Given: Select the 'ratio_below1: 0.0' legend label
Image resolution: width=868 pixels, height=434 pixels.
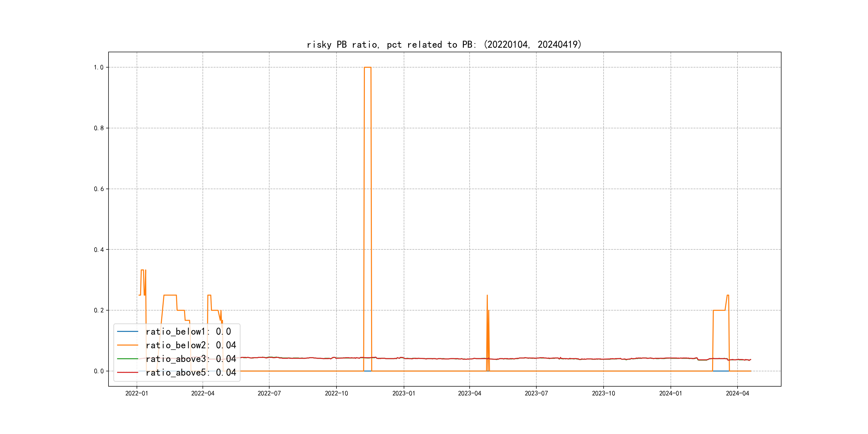Looking at the screenshot, I should tap(188, 332).
